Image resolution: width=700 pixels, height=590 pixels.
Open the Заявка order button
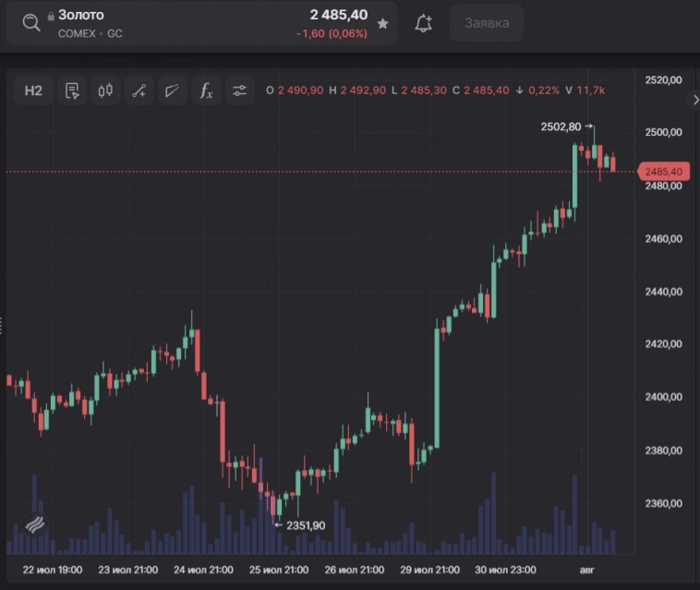[487, 23]
